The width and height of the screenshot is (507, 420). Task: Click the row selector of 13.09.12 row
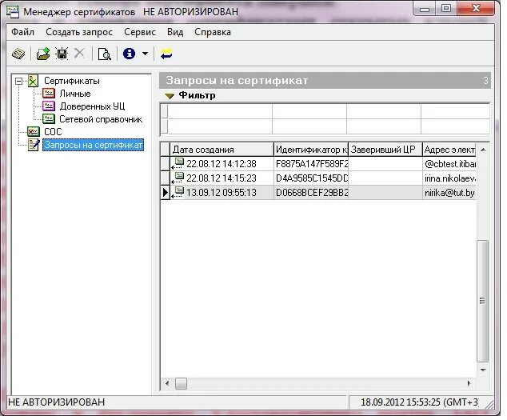(166, 193)
